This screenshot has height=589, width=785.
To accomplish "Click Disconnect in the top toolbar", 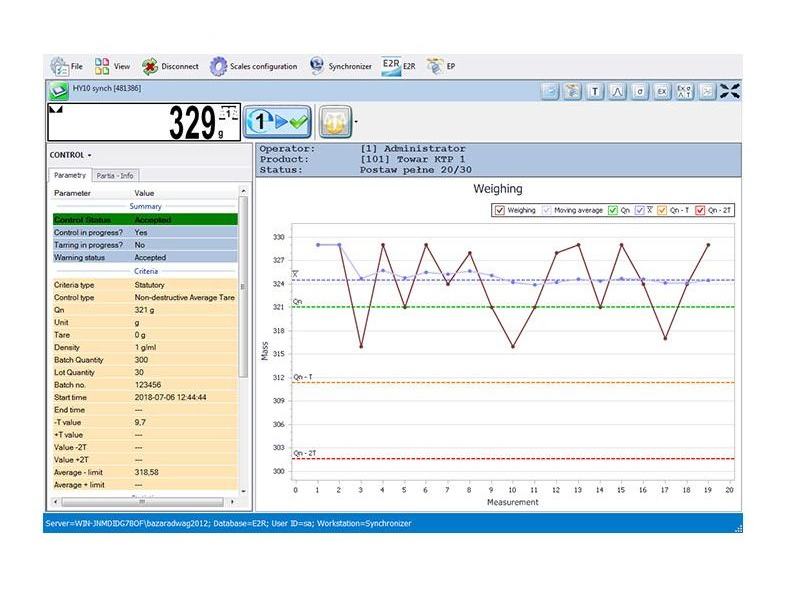I will pos(170,66).
